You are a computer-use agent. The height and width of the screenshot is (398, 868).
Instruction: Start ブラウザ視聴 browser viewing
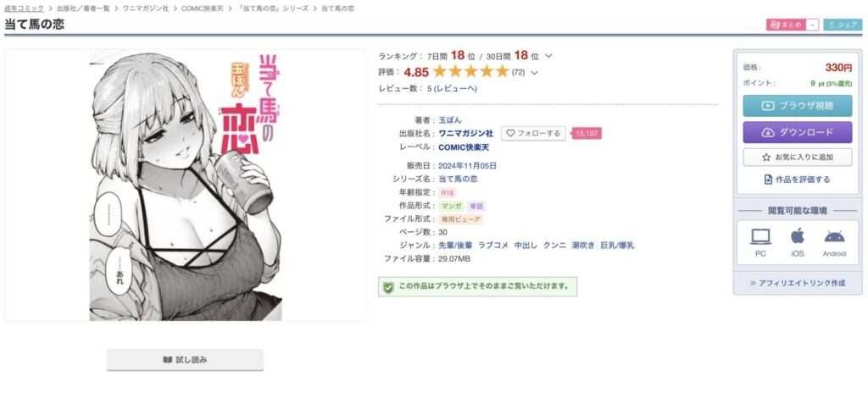coord(797,106)
